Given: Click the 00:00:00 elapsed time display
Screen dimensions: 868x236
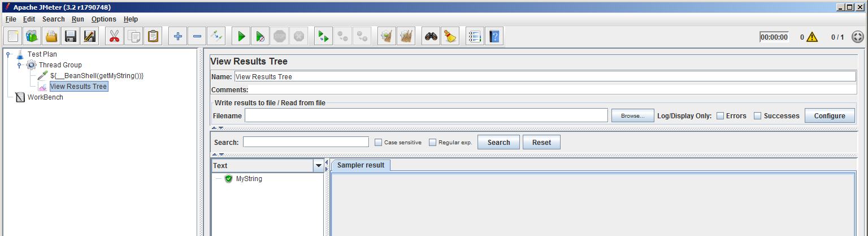Looking at the screenshot, I should 774,37.
